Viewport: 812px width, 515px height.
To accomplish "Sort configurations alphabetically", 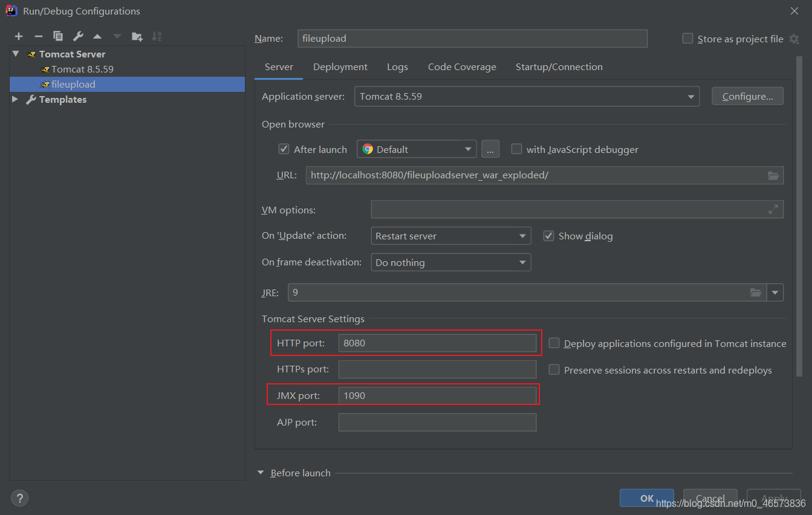I will (157, 36).
